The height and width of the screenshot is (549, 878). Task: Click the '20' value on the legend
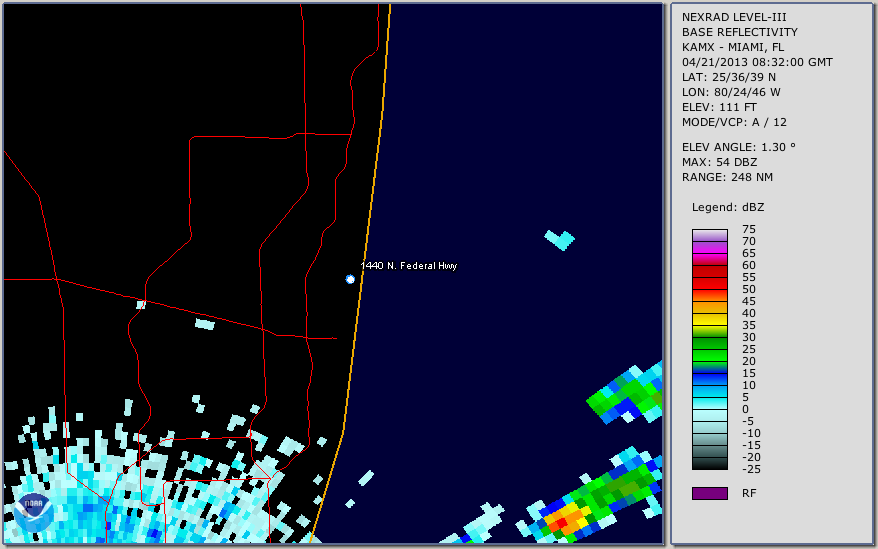pyautogui.click(x=749, y=361)
